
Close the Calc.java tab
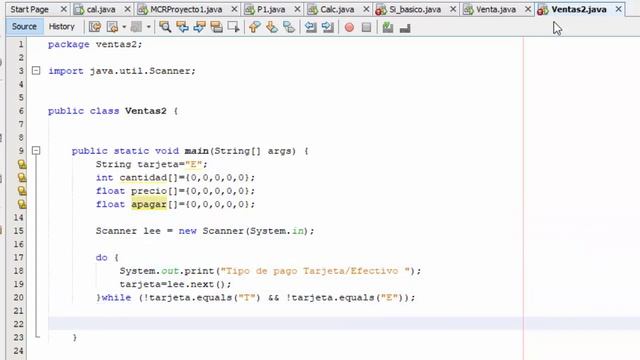tap(366, 9)
